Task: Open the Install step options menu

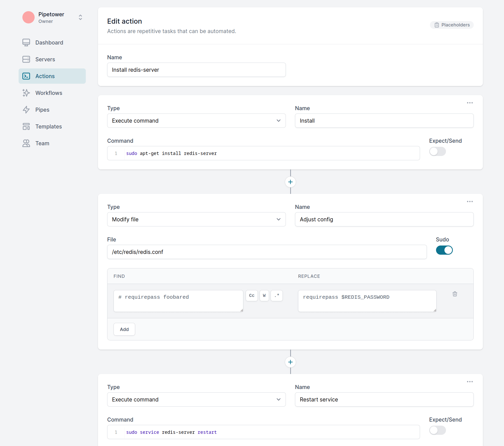Action: (x=470, y=103)
